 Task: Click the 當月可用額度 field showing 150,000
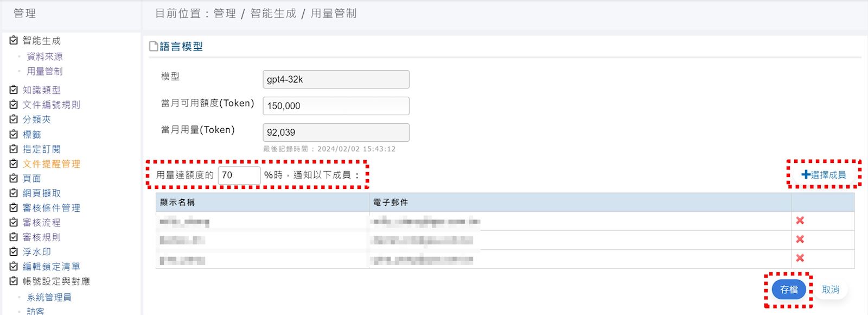(336, 106)
